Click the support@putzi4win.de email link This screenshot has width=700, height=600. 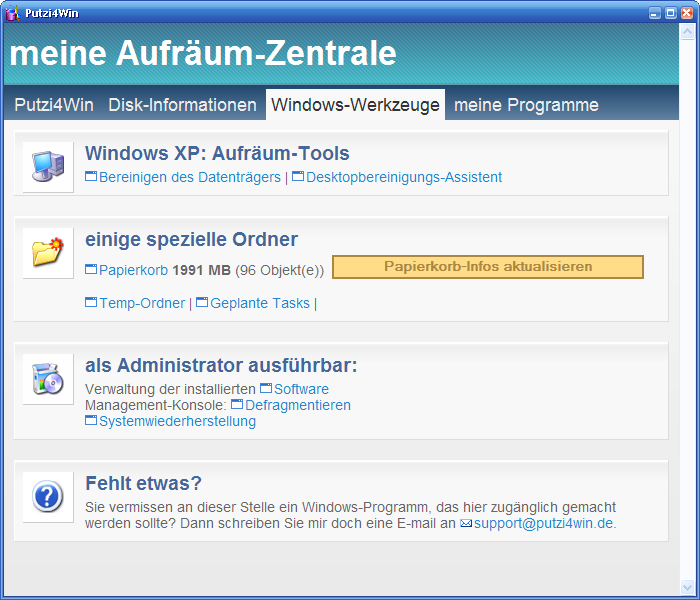click(543, 523)
